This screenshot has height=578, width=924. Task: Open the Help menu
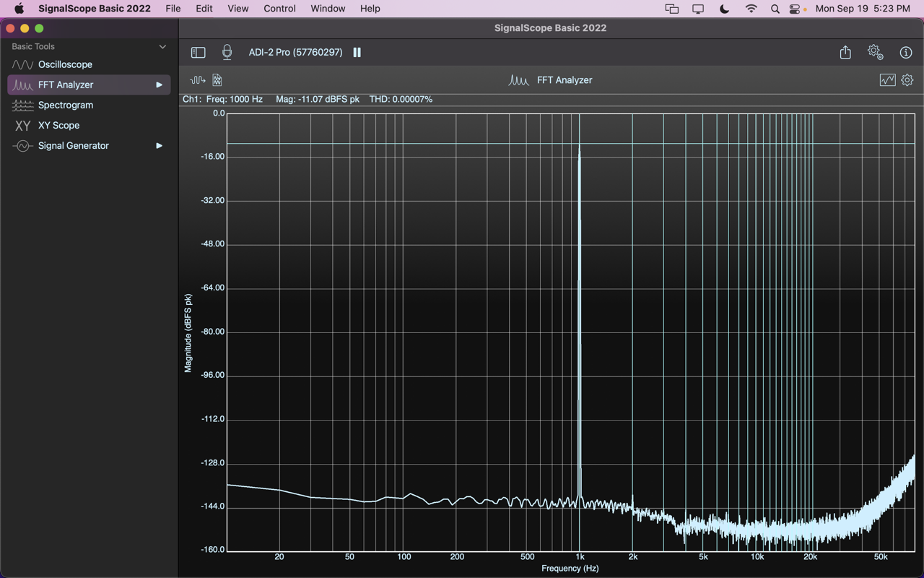click(x=370, y=9)
